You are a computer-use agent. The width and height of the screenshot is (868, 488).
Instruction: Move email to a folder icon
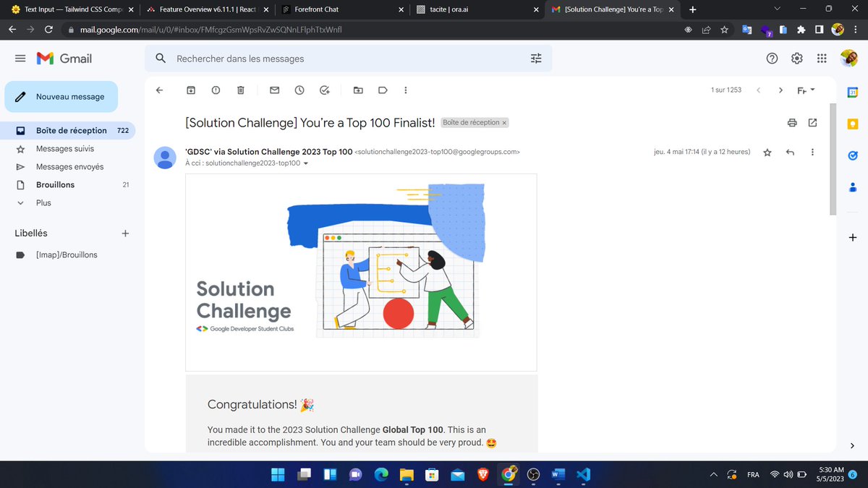coord(358,90)
